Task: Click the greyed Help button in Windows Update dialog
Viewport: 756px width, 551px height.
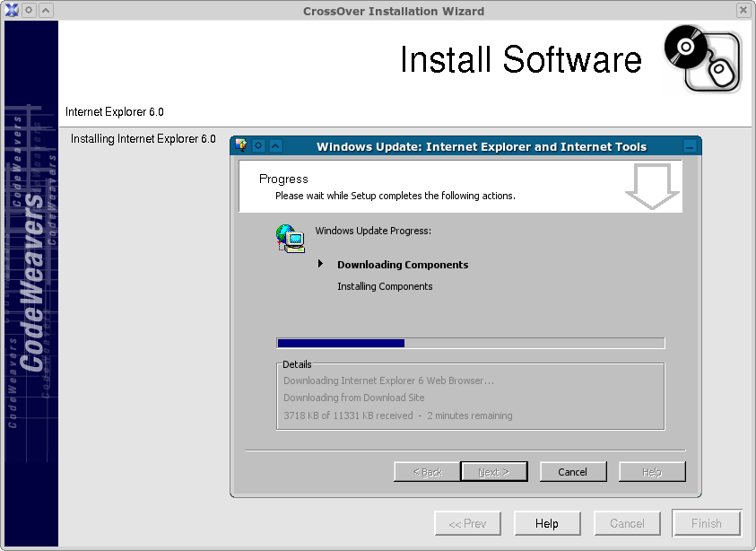Action: [x=652, y=472]
